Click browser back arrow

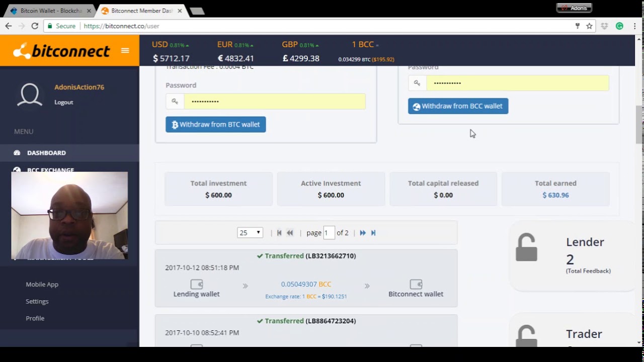[9, 26]
